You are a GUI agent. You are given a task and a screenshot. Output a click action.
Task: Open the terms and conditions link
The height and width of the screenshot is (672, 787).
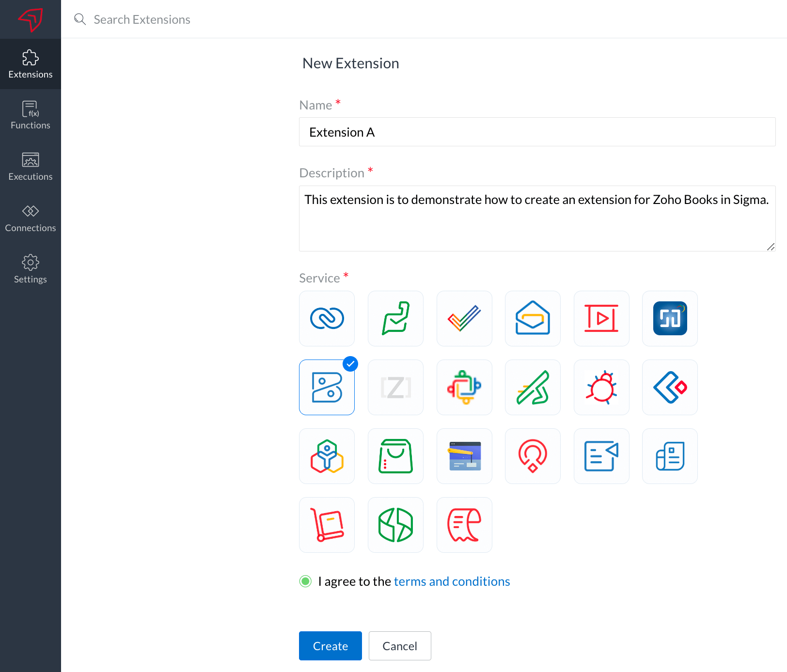point(452,581)
